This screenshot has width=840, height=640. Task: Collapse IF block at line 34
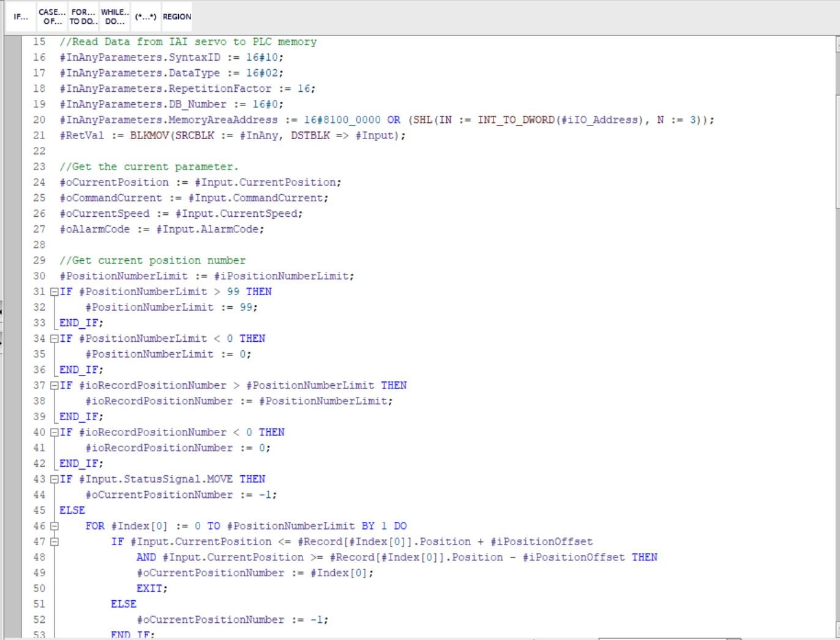(x=54, y=339)
